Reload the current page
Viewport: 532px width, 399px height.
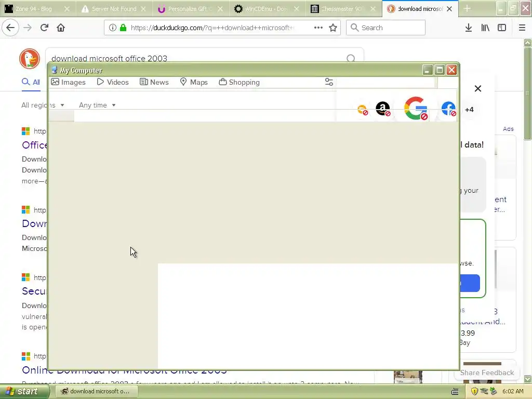[x=44, y=28]
